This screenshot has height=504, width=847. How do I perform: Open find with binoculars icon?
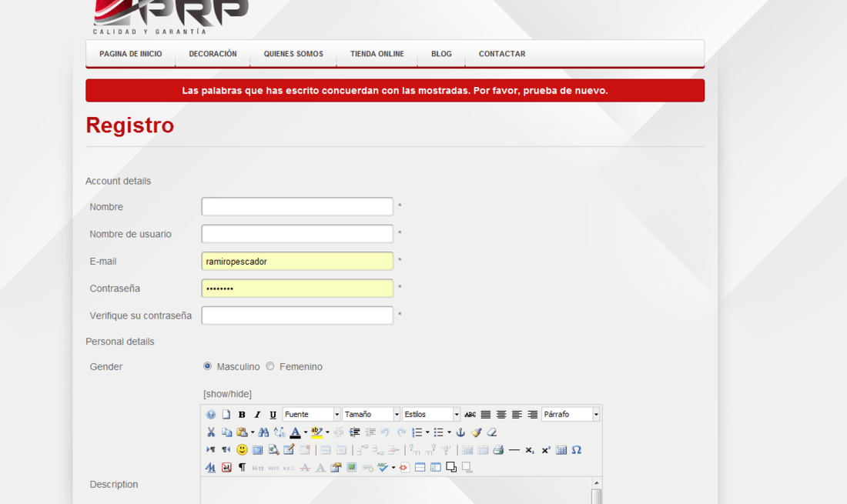[263, 432]
